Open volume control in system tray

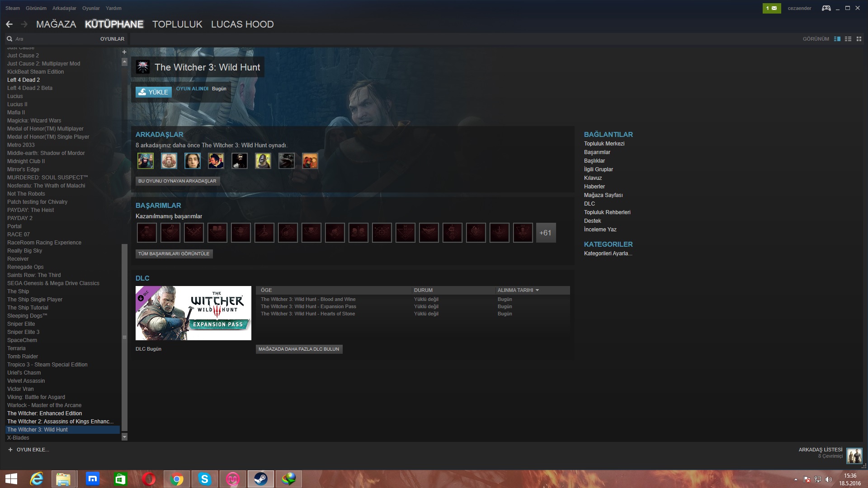[x=828, y=479]
